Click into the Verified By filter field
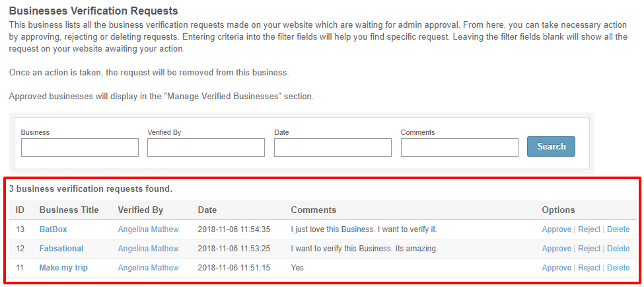The image size is (644, 287). (206, 147)
